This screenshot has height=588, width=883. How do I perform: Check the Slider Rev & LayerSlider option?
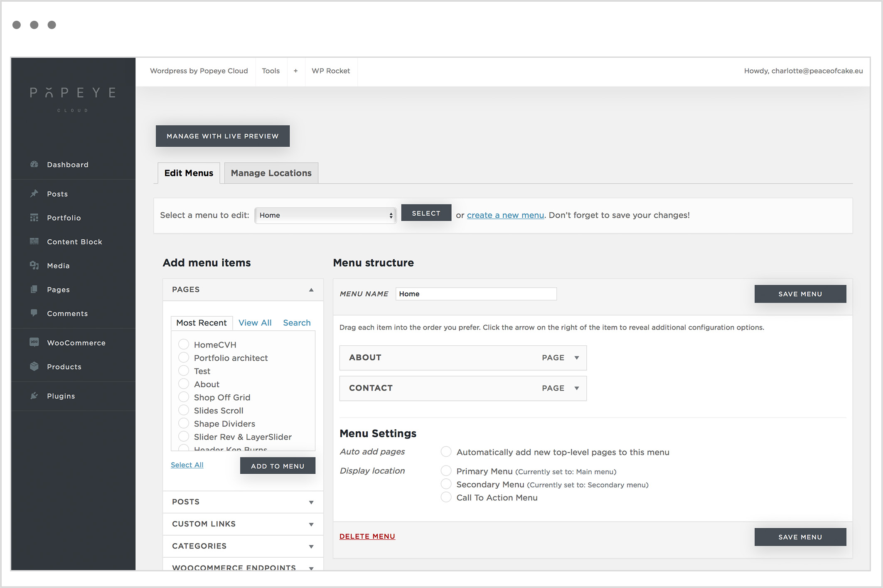click(x=184, y=437)
